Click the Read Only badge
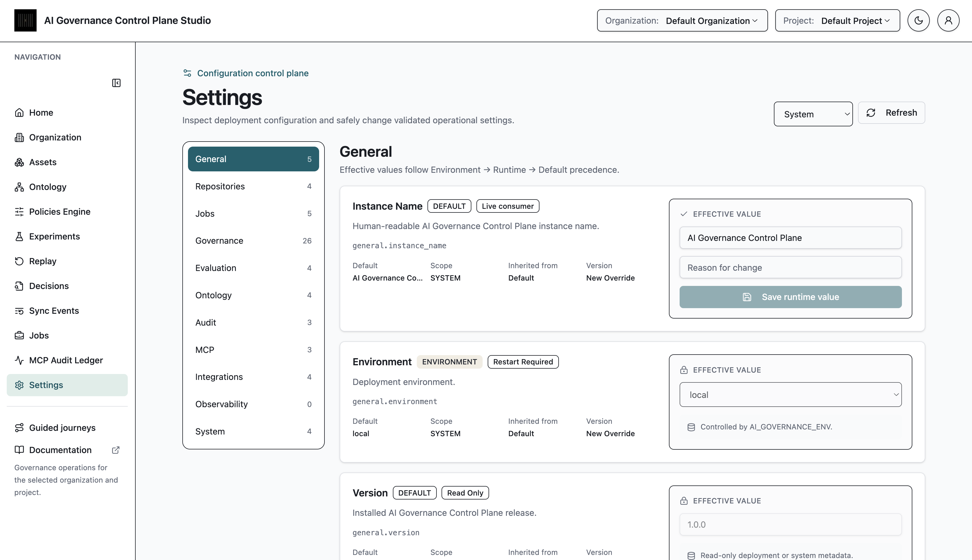This screenshot has width=972, height=560. point(465,493)
